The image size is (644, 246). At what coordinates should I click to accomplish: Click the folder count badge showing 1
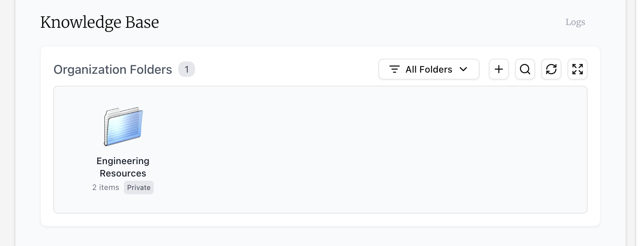[x=186, y=70]
